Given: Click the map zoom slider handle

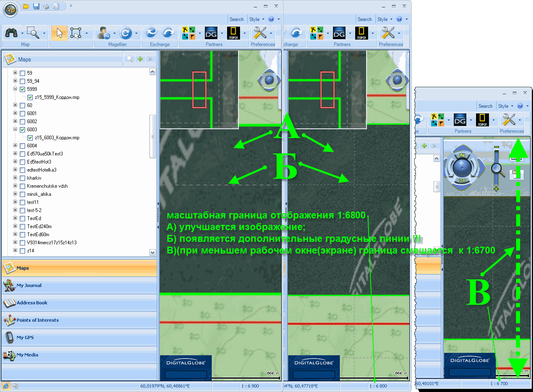Looking at the screenshot, I should click(x=496, y=169).
